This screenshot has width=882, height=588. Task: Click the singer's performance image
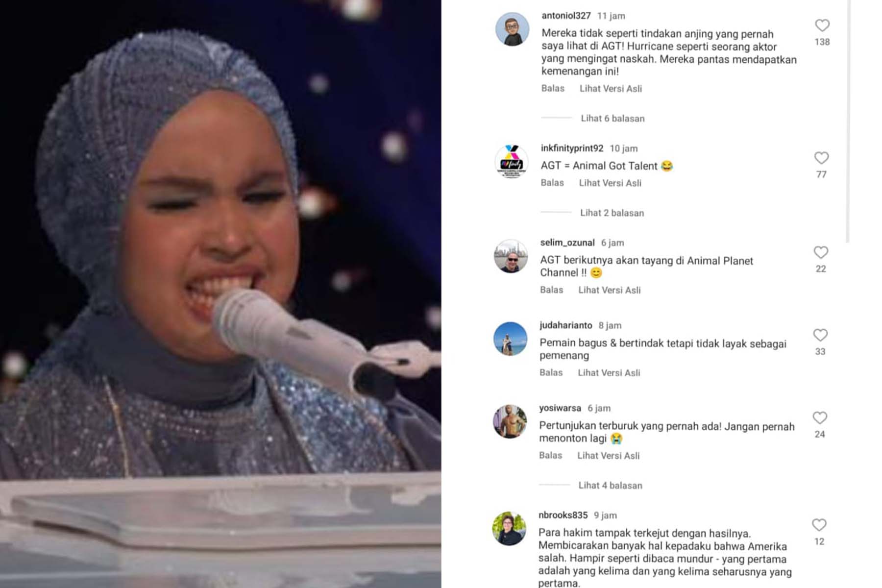(220, 294)
